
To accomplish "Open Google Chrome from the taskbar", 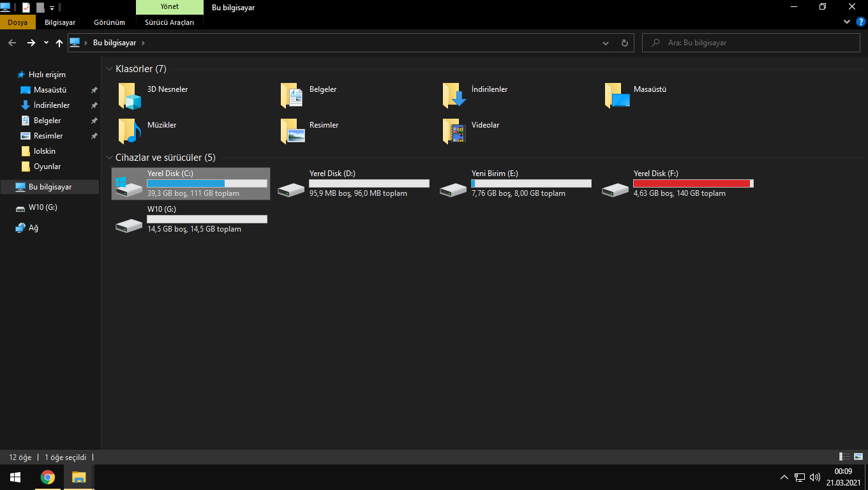I will [47, 477].
